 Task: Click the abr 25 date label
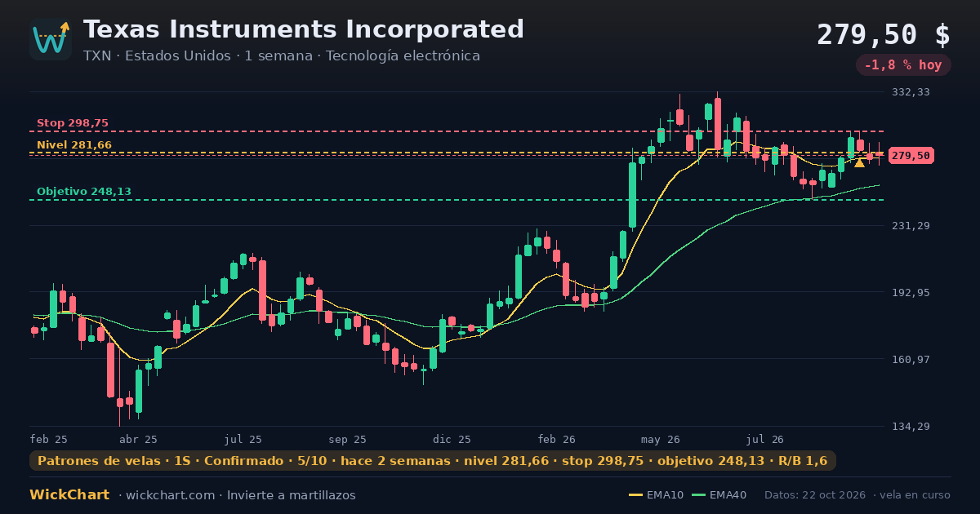coord(138,439)
